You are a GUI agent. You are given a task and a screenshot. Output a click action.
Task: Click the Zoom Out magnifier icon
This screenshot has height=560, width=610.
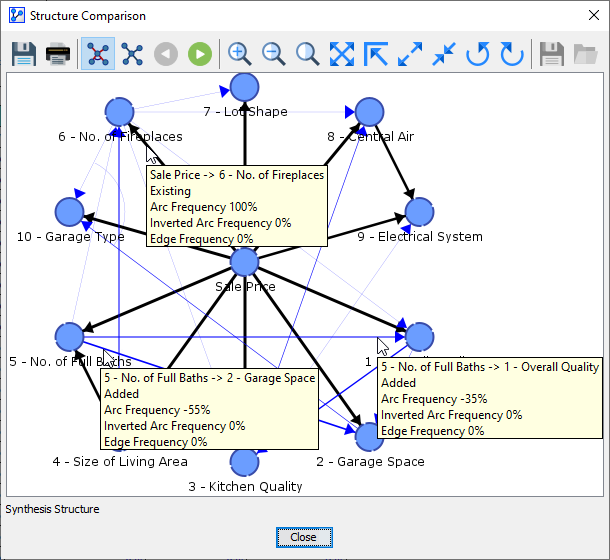click(x=274, y=54)
